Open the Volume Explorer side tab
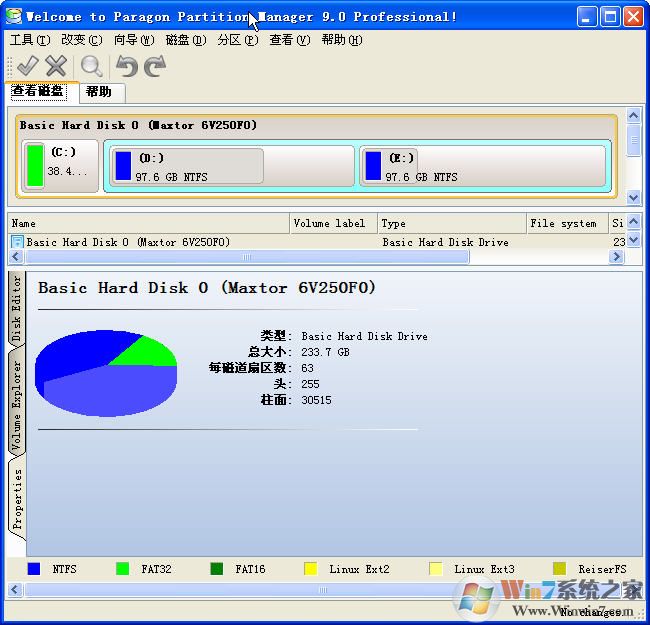 pos(16,405)
